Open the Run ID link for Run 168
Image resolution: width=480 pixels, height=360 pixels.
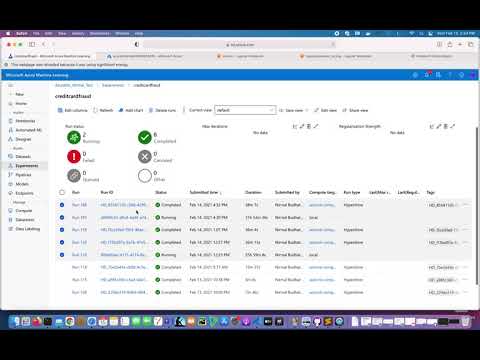pos(123,205)
